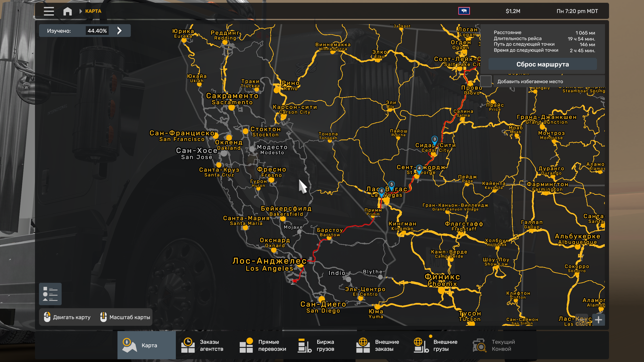
Task: Select waypoint marker 4 at St. George
Action: (x=419, y=168)
